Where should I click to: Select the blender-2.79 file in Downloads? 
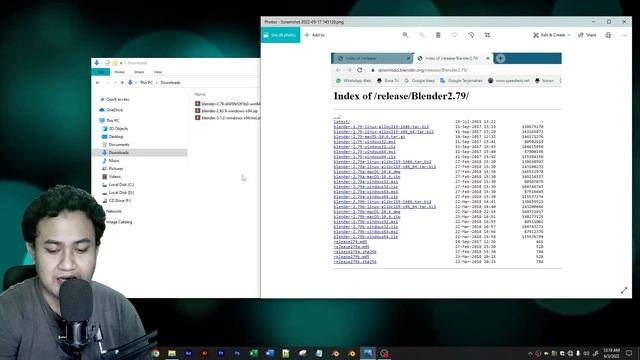227,104
